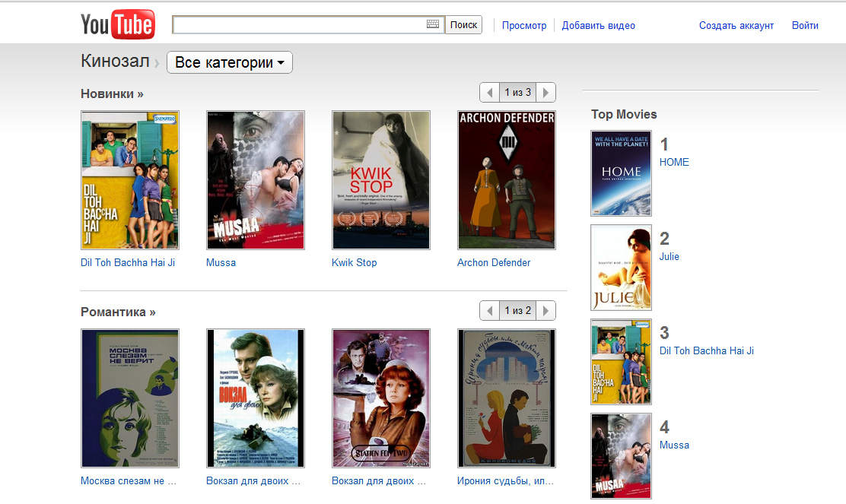
Task: Click the Mussa title in Top Movies
Action: click(x=674, y=445)
